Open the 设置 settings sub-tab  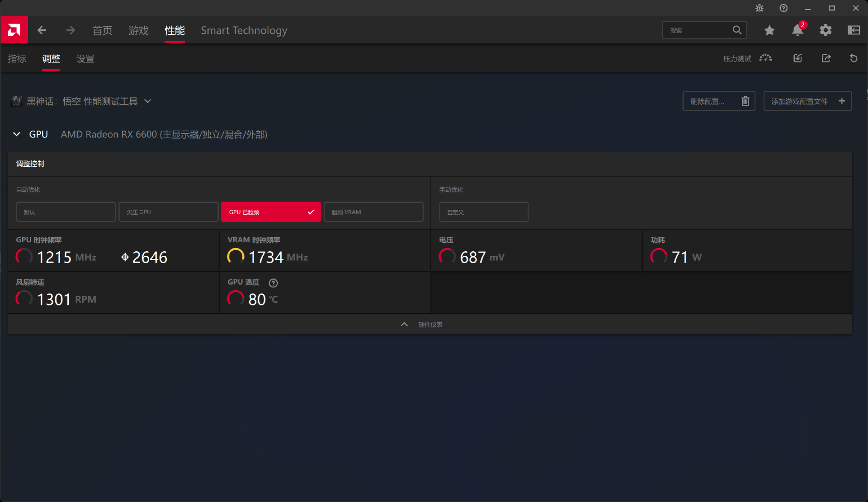[x=85, y=59]
